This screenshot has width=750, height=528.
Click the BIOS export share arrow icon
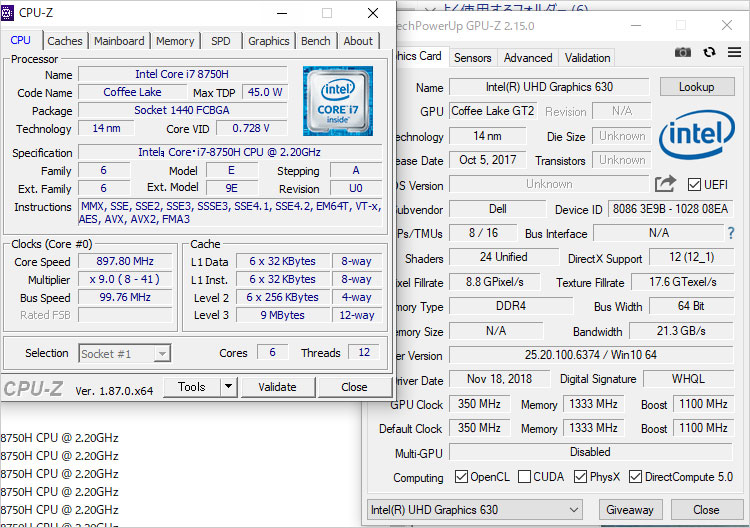[x=665, y=184]
